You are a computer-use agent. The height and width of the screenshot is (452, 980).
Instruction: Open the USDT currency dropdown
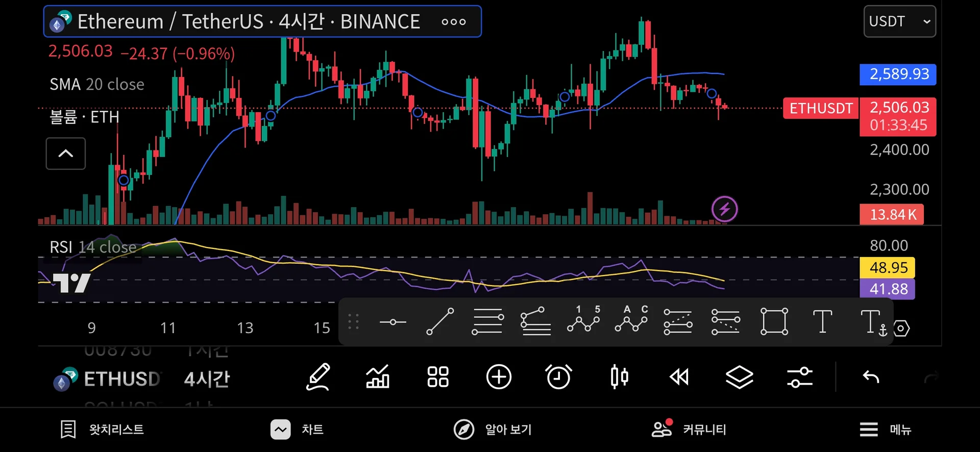point(899,21)
